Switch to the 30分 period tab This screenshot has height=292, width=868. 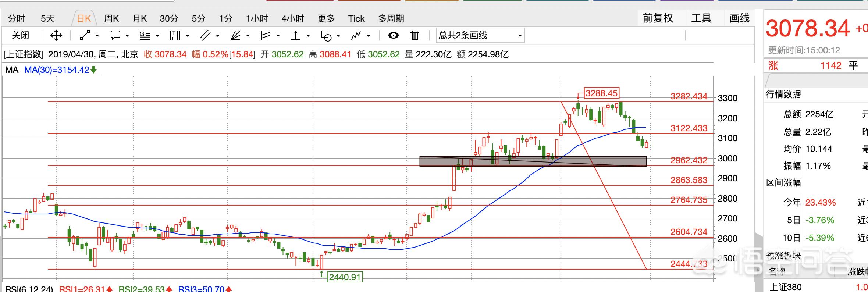point(169,18)
